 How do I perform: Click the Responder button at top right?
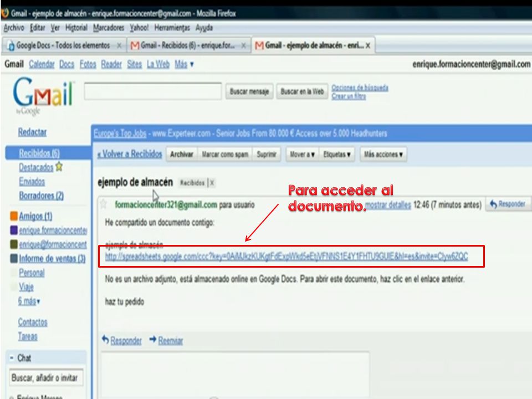(508, 204)
